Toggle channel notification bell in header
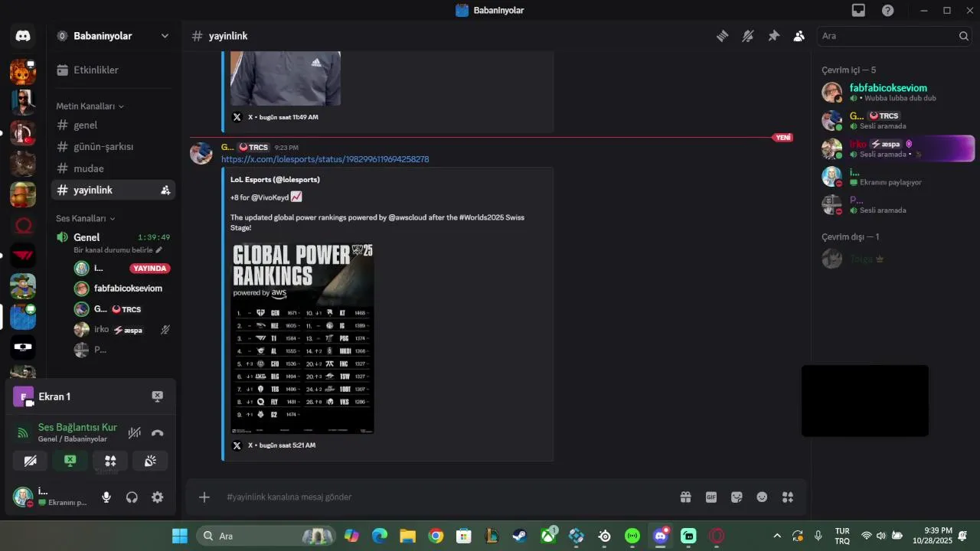Image resolution: width=980 pixels, height=551 pixels. click(x=748, y=36)
